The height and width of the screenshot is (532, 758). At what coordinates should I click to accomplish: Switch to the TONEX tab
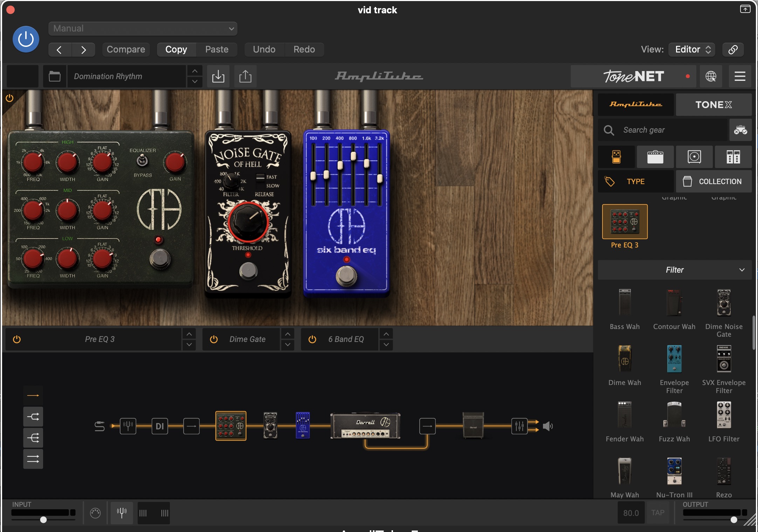point(713,105)
